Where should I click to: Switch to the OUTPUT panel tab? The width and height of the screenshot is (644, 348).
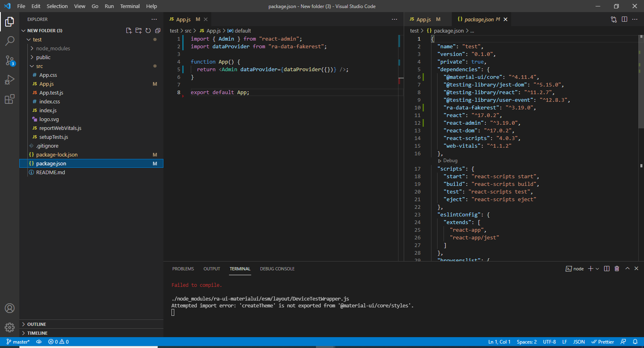tap(212, 269)
